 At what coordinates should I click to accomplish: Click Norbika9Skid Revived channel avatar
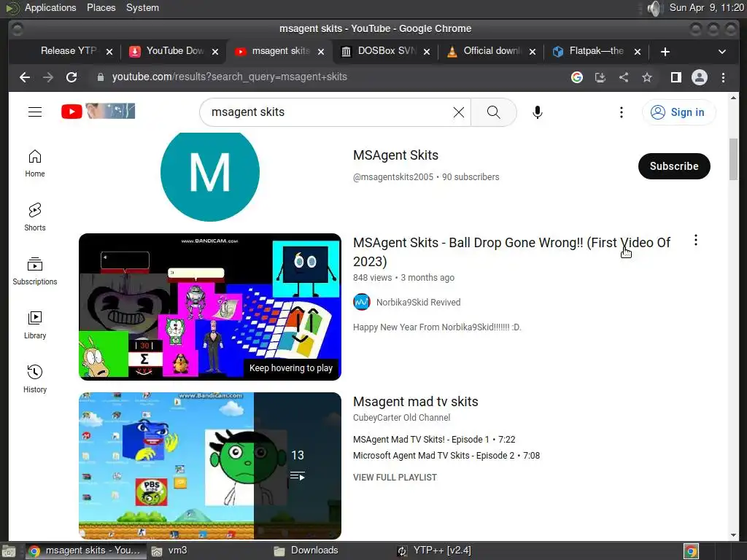[x=362, y=302]
